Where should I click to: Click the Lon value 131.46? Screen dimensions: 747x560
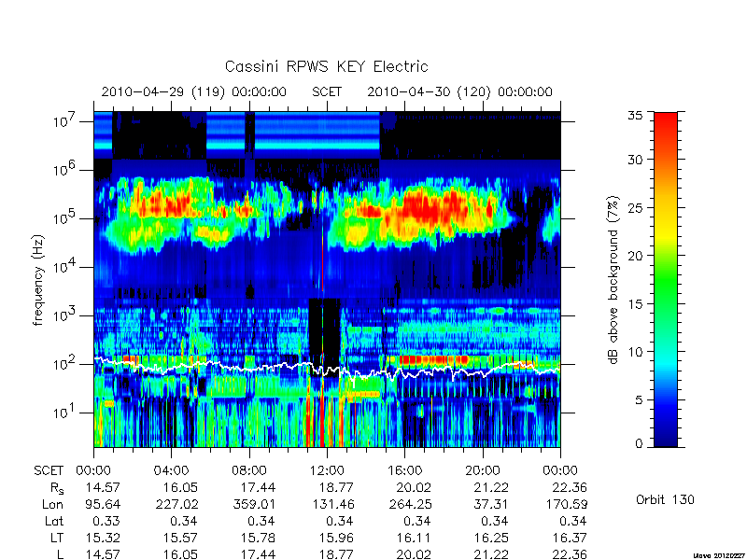point(333,504)
